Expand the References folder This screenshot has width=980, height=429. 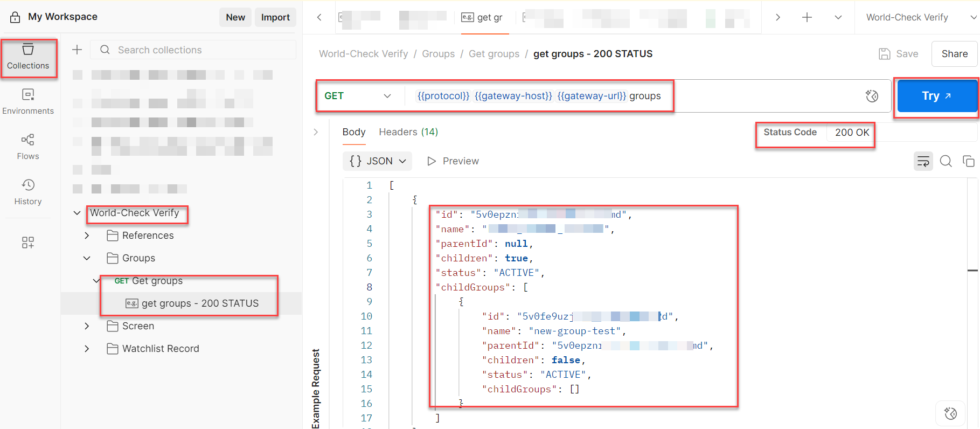[87, 236]
